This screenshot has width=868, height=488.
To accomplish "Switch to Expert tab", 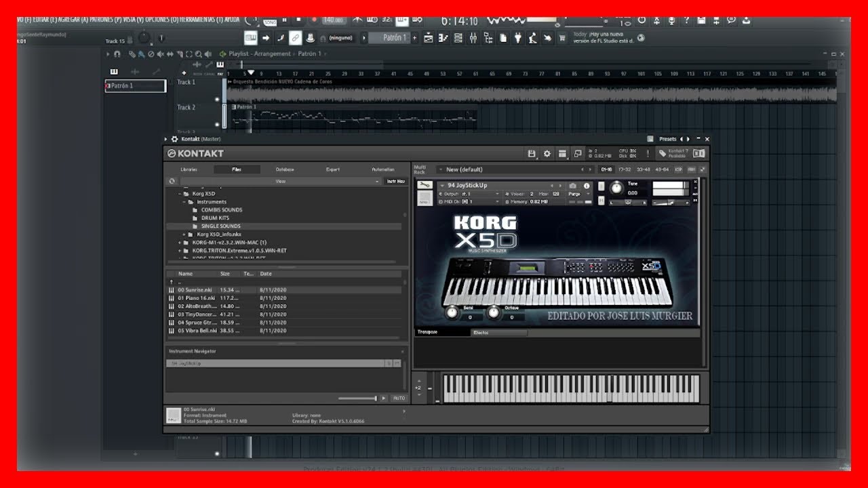I will click(333, 169).
